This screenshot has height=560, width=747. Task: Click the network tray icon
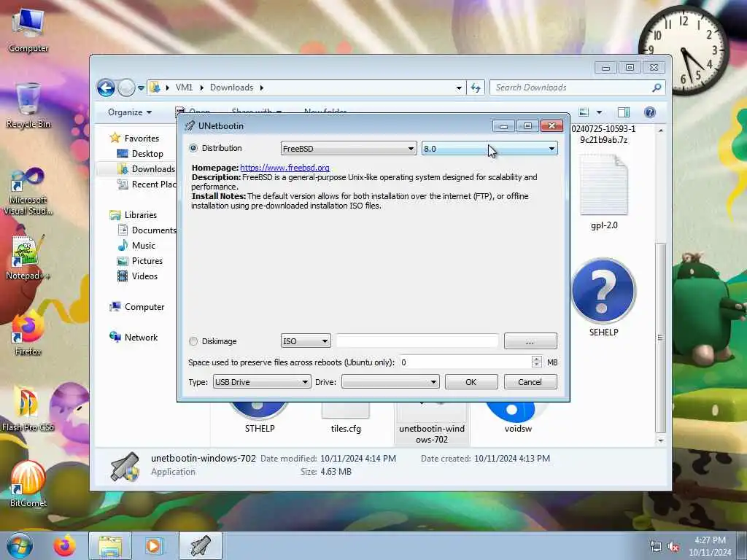(x=656, y=547)
